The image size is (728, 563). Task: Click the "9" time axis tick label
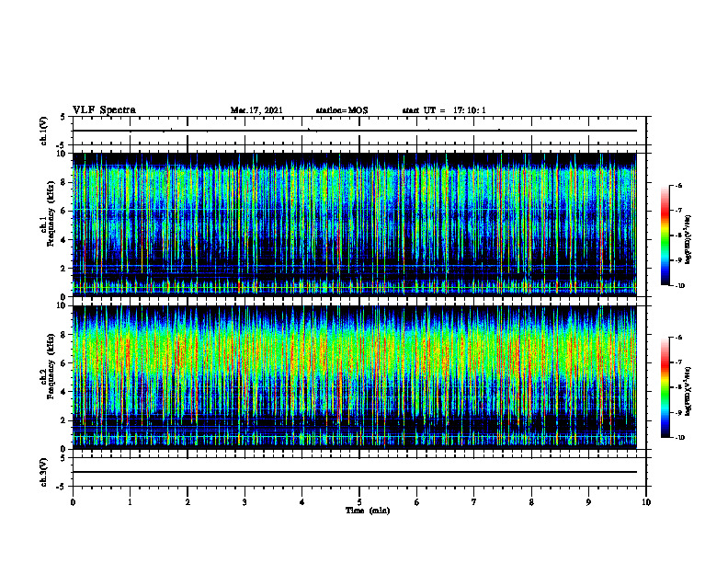[588, 502]
